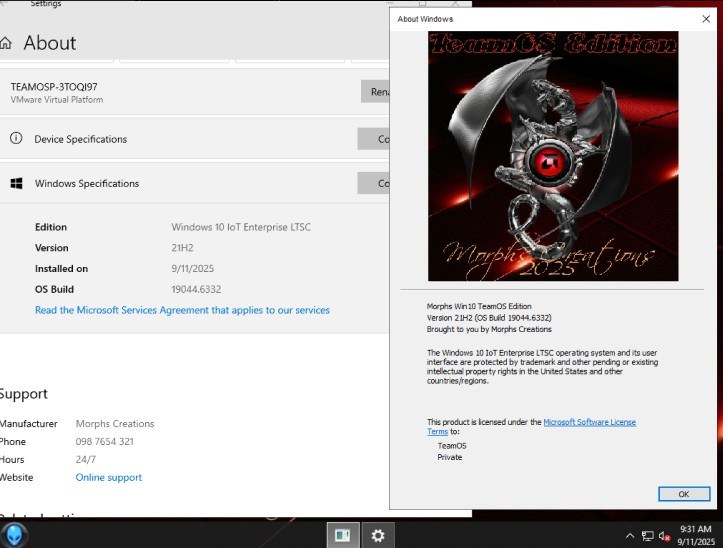Open the taskbar clock showing 9:31 AM
The image size is (723, 548).
(695, 535)
